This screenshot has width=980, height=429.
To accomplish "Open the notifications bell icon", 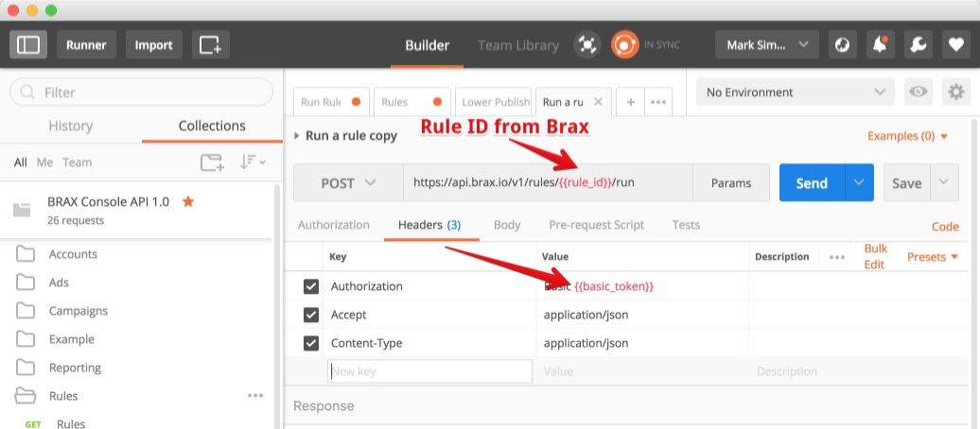I will [880, 45].
